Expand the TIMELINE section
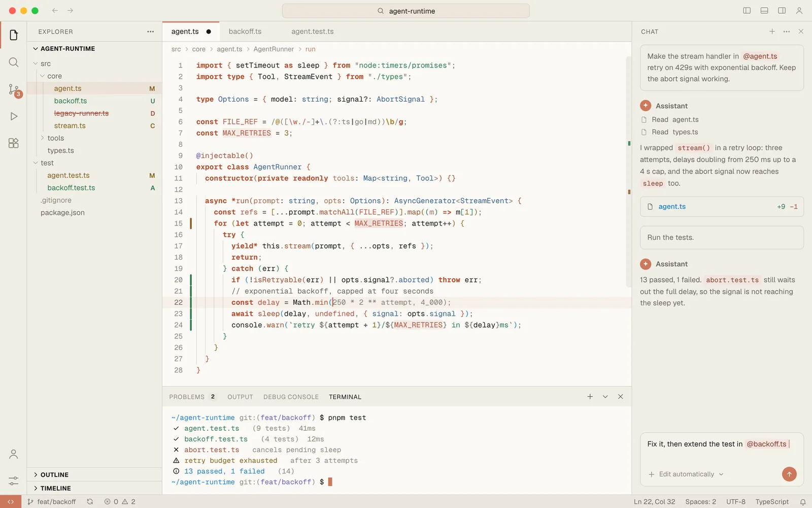Image resolution: width=812 pixels, height=508 pixels. coord(94,488)
